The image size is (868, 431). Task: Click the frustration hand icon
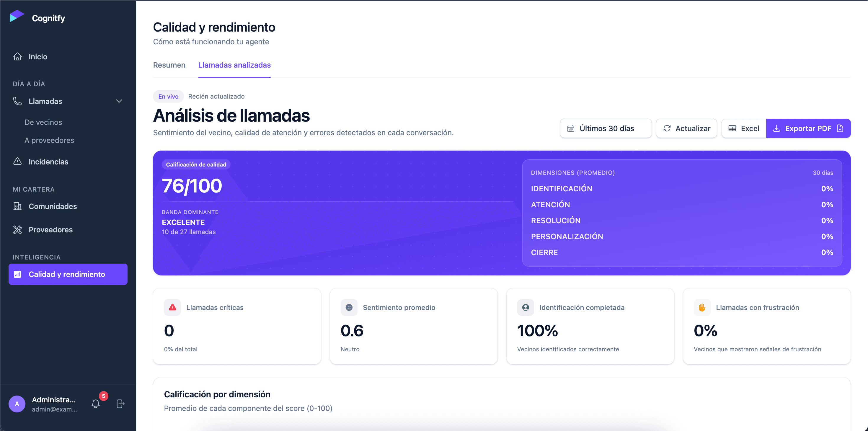tap(702, 307)
